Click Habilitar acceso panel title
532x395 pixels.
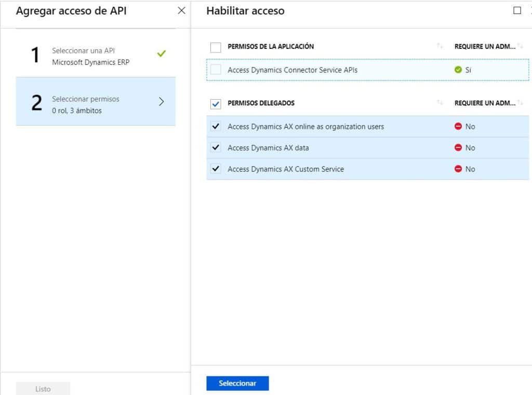245,11
